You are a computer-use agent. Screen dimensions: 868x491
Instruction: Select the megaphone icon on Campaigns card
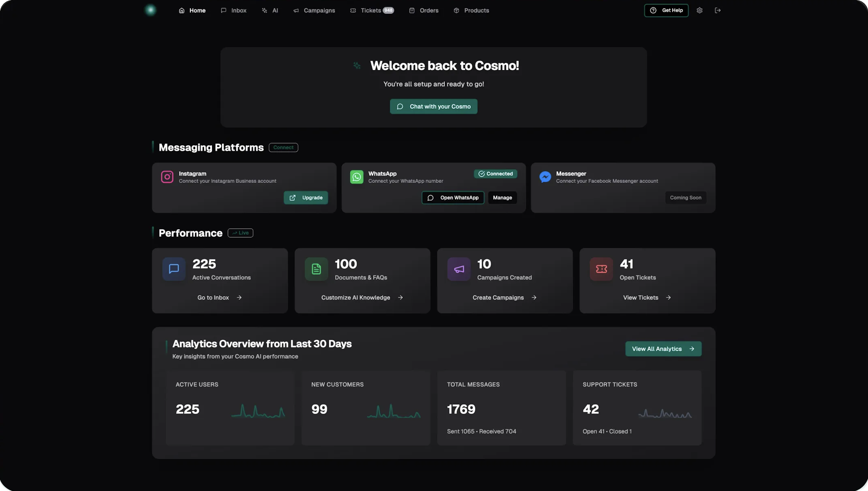click(458, 269)
